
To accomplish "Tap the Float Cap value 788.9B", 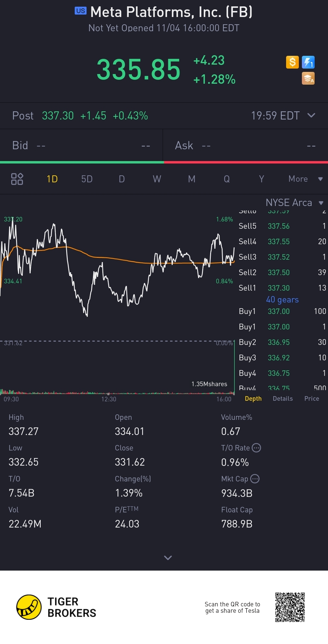I will click(x=237, y=524).
